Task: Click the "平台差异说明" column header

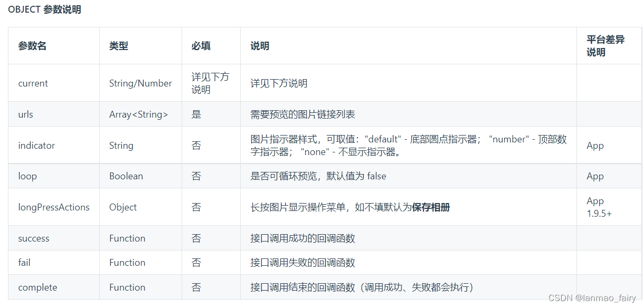Action: [605, 46]
